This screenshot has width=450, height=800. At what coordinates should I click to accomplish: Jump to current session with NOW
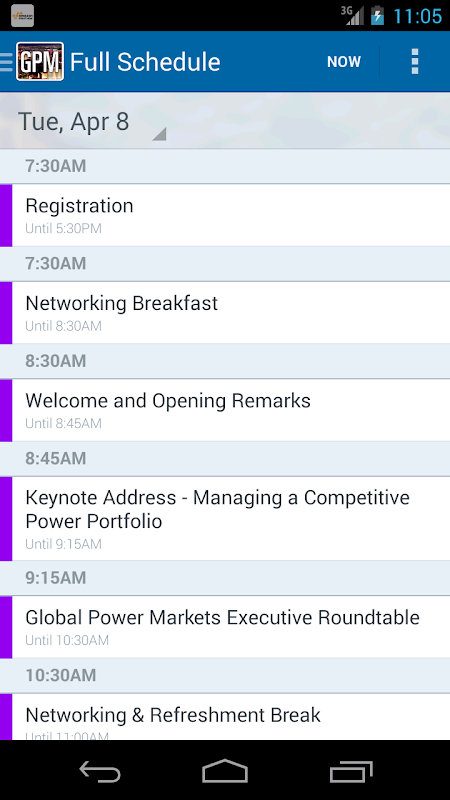click(344, 62)
